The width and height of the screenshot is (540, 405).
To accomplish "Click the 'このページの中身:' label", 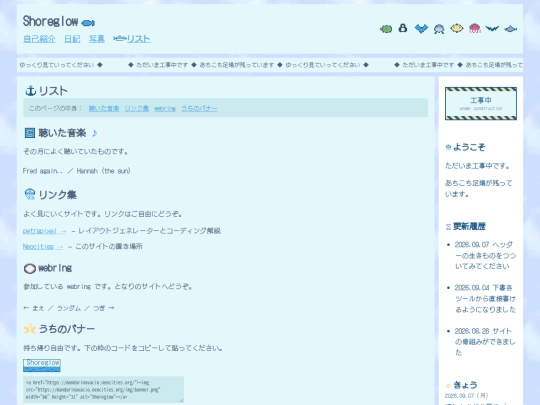I will (55, 108).
